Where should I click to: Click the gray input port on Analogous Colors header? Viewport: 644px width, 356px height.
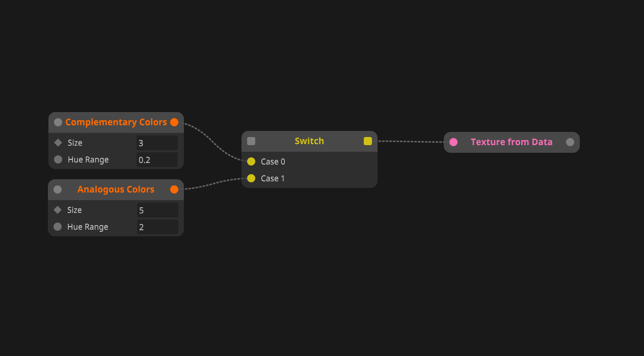pyautogui.click(x=58, y=189)
